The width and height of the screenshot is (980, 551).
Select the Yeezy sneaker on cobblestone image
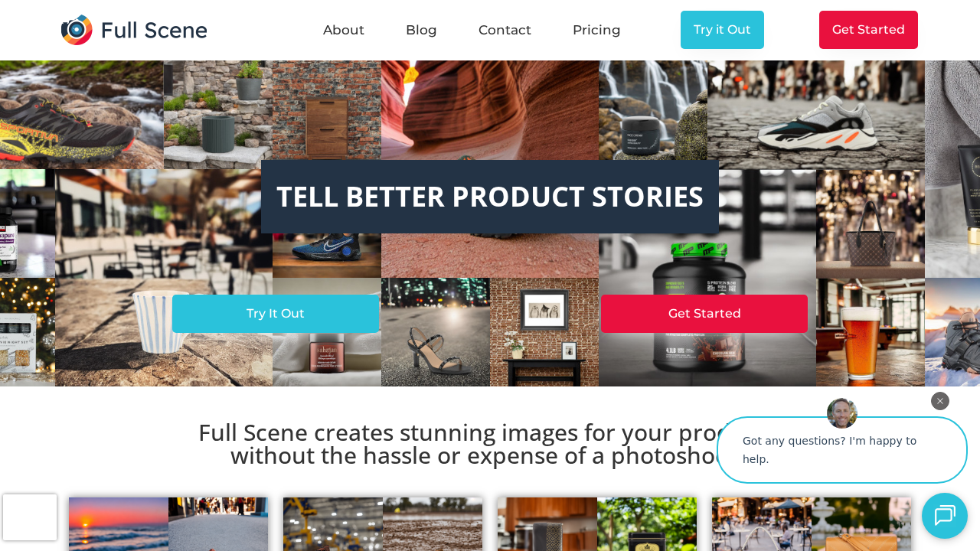tap(816, 115)
